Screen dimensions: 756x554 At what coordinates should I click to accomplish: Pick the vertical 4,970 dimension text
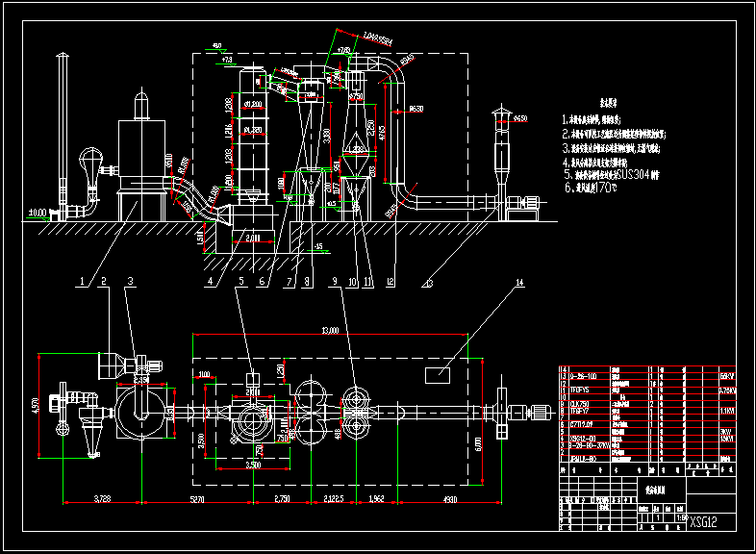tap(36, 405)
